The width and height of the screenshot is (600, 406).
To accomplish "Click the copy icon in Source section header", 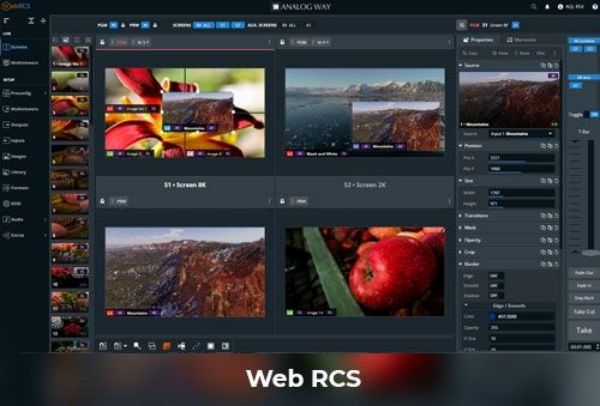I will click(x=541, y=65).
